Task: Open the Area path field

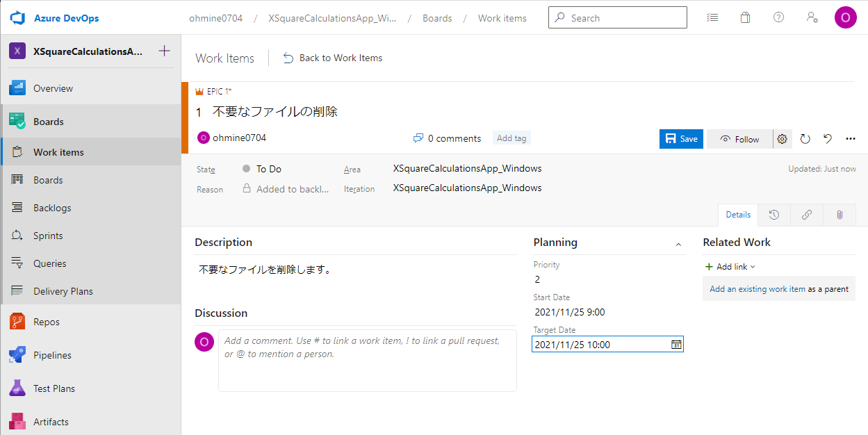Action: point(467,168)
